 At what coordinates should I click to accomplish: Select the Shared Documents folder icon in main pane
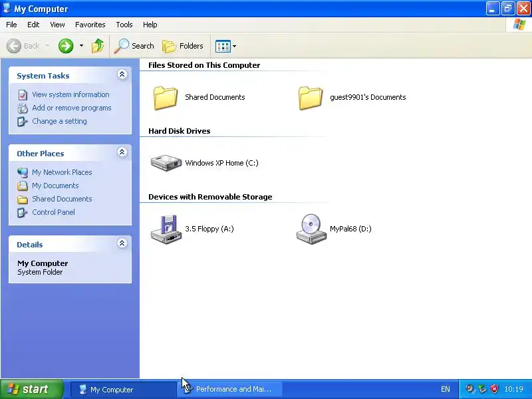(165, 98)
